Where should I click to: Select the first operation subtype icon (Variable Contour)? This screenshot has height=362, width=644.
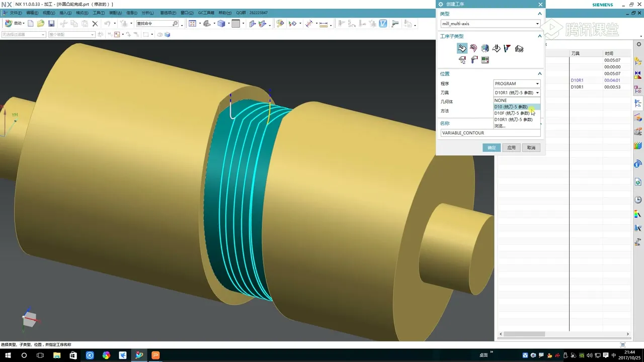(x=462, y=48)
